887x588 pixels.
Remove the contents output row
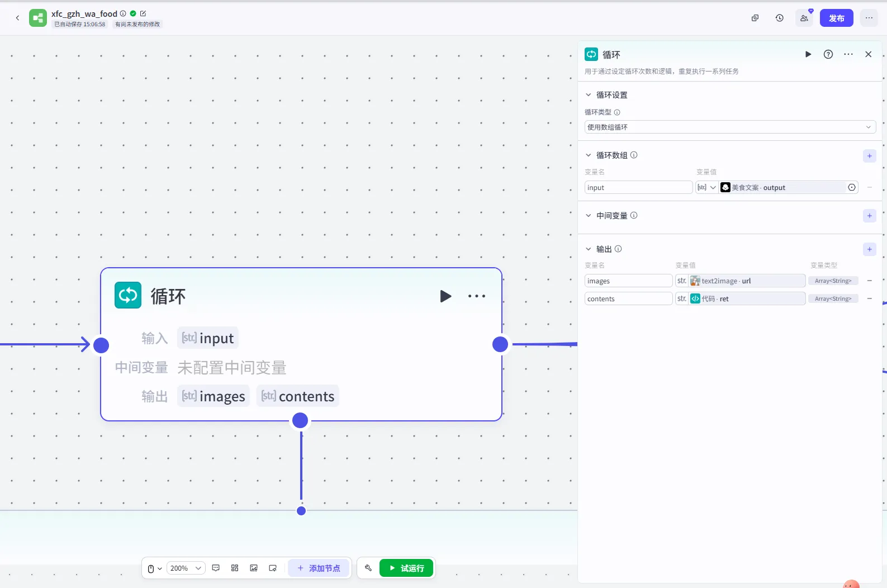pyautogui.click(x=870, y=298)
